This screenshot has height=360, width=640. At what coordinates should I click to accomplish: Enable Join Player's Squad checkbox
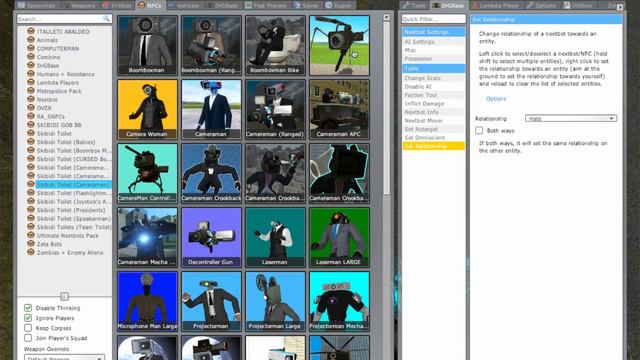pos(28,338)
